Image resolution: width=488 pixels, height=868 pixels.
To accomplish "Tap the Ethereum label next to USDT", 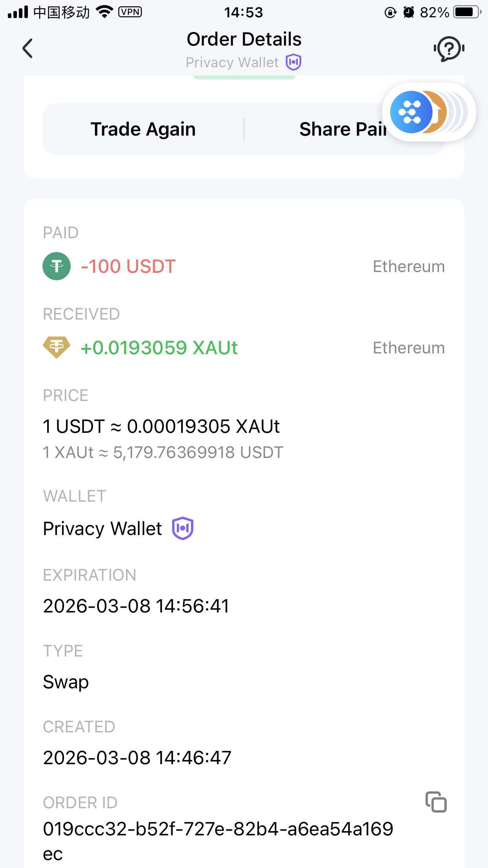I will pyautogui.click(x=409, y=267).
